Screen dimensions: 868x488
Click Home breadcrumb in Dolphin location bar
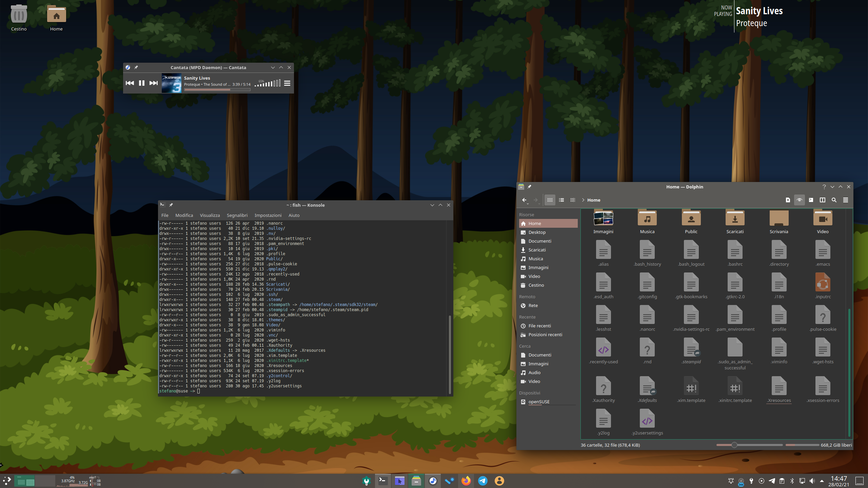click(x=594, y=200)
